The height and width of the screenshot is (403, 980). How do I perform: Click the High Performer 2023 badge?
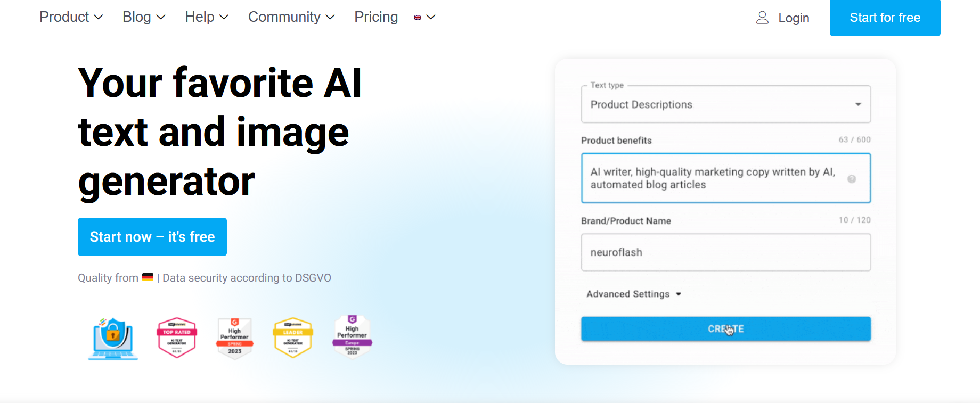pyautogui.click(x=235, y=339)
